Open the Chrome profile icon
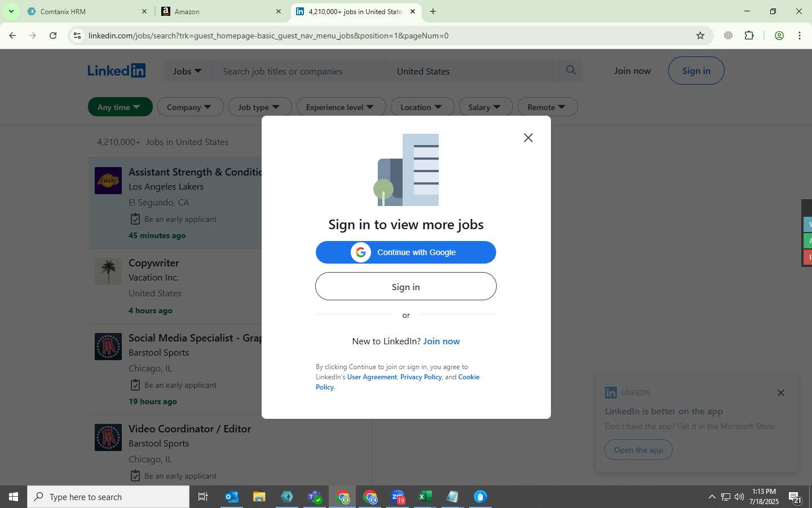Screen dimensions: 812x508 click(779, 36)
